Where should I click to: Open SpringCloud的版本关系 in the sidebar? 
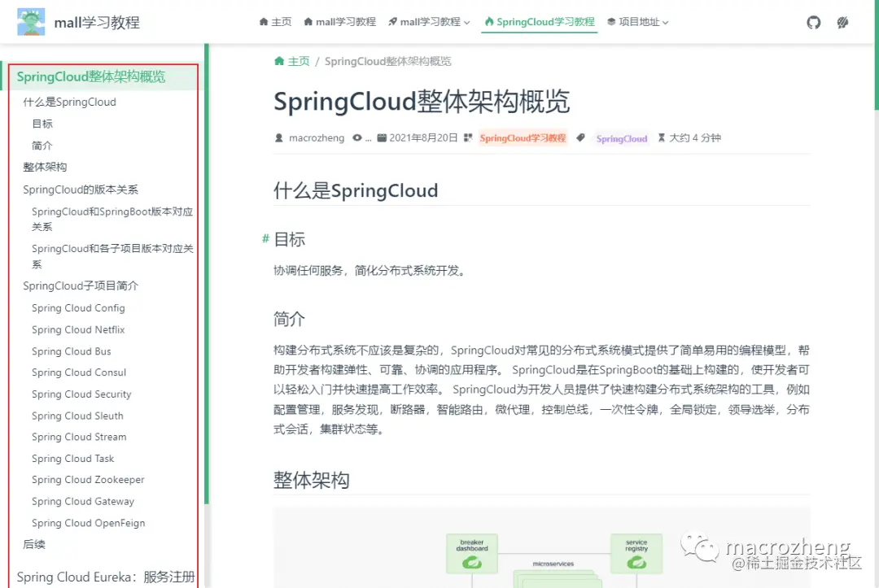click(x=80, y=189)
